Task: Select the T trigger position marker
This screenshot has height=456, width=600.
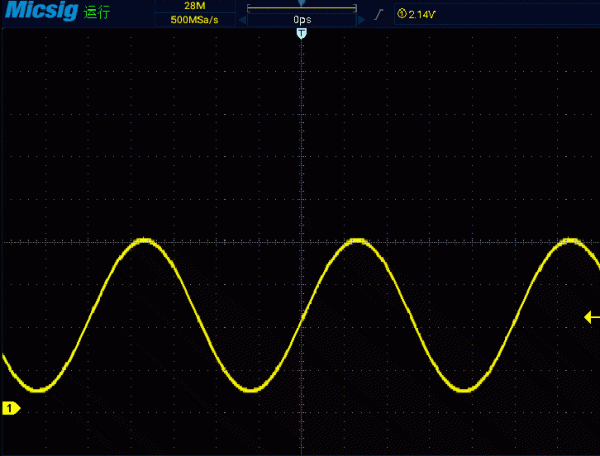Action: 302,33
